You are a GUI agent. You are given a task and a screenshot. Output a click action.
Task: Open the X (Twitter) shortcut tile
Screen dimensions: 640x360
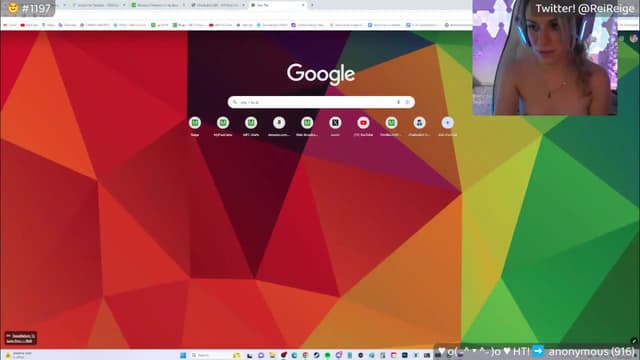pos(335,123)
